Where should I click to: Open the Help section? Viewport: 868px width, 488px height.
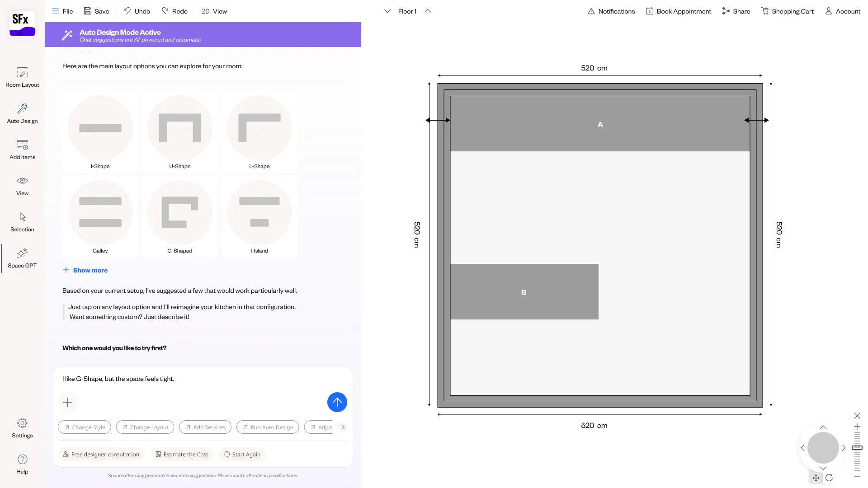coord(22,464)
